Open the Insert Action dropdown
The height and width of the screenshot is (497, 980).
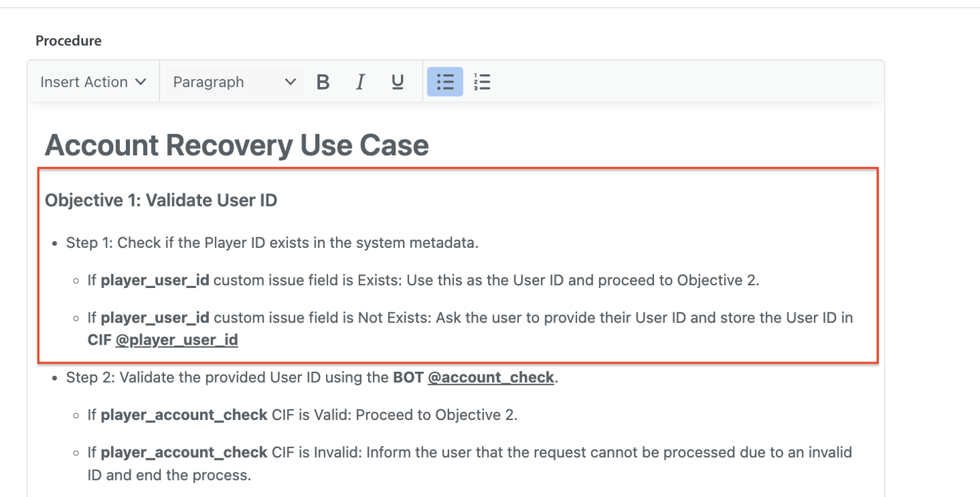pyautogui.click(x=93, y=82)
